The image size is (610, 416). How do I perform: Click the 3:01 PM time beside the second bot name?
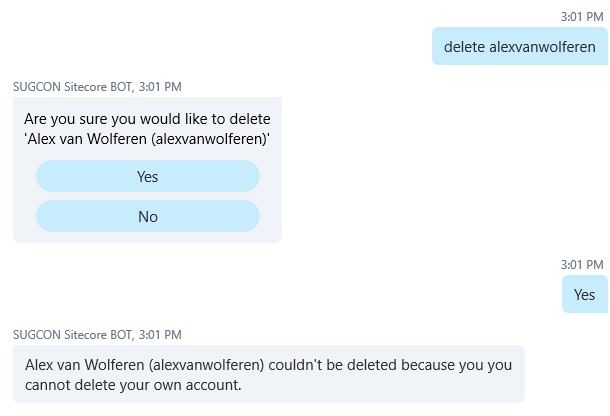tap(158, 334)
